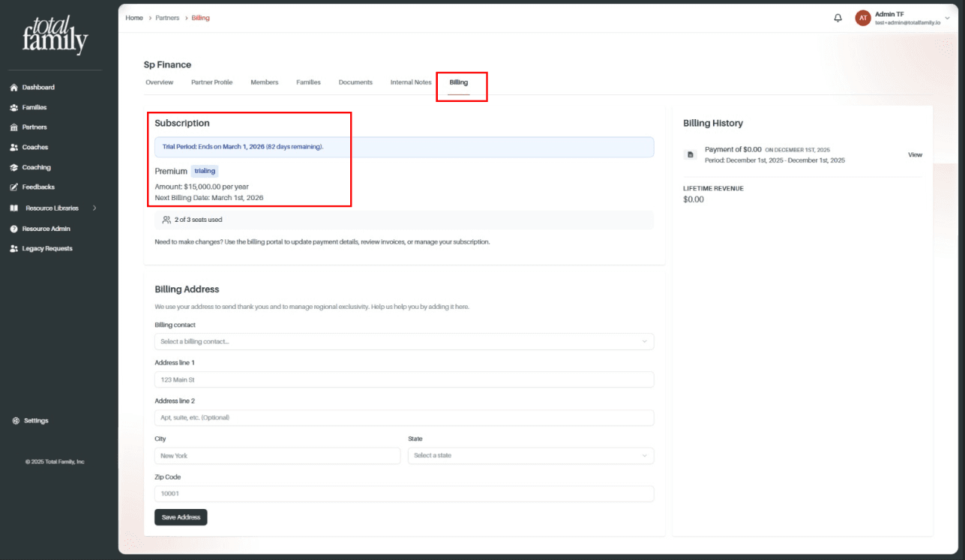Click the Settings gear icon
The image size is (965, 560).
[16, 421]
